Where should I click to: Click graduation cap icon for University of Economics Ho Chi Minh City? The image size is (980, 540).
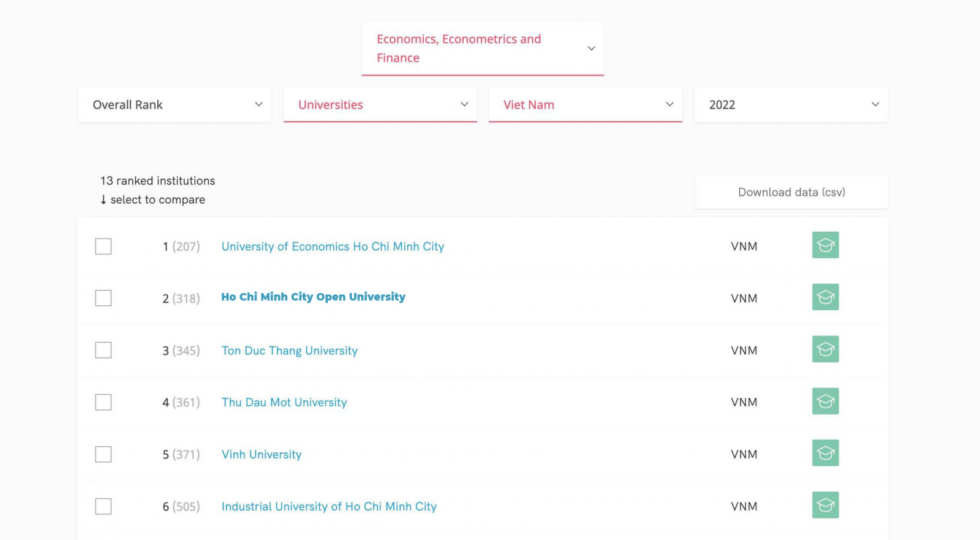[x=825, y=245]
